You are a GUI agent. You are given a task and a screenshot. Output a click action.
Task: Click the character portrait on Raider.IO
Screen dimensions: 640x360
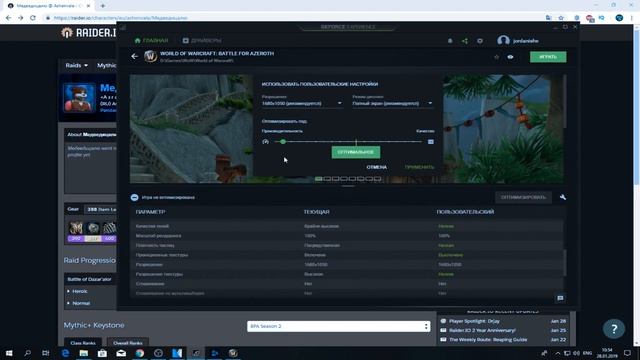pyautogui.click(x=80, y=98)
